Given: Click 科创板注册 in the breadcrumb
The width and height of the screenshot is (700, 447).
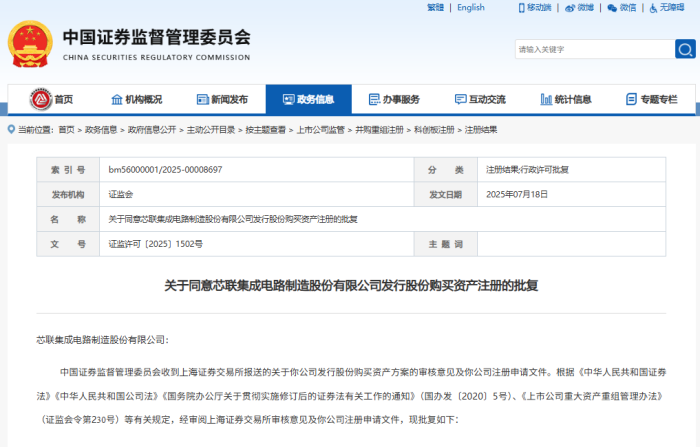Looking at the screenshot, I should (x=434, y=130).
